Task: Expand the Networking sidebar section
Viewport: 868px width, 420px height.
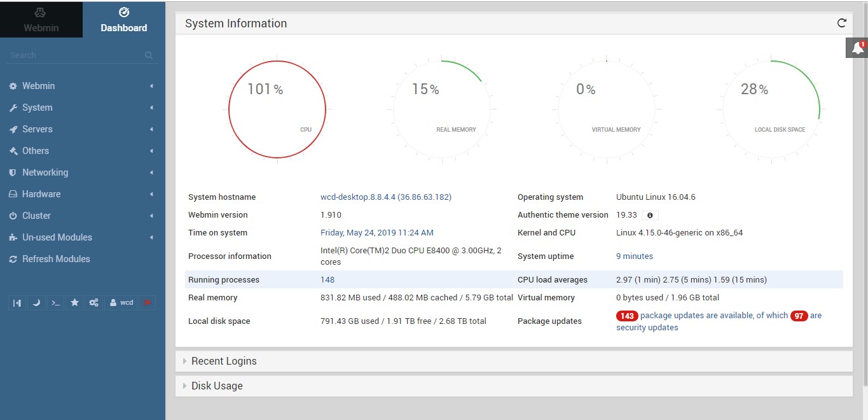Action: coord(45,172)
